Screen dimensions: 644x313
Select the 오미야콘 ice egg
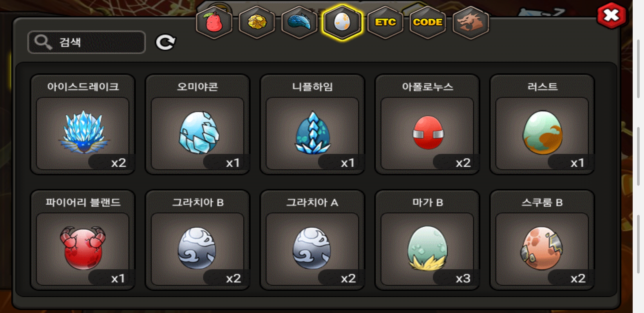click(198, 124)
